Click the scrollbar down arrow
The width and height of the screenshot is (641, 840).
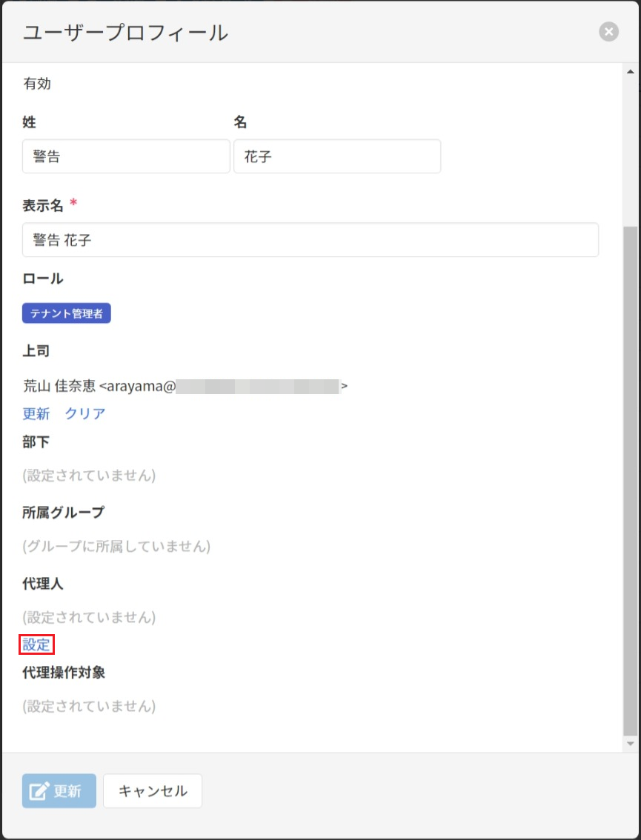(x=631, y=743)
